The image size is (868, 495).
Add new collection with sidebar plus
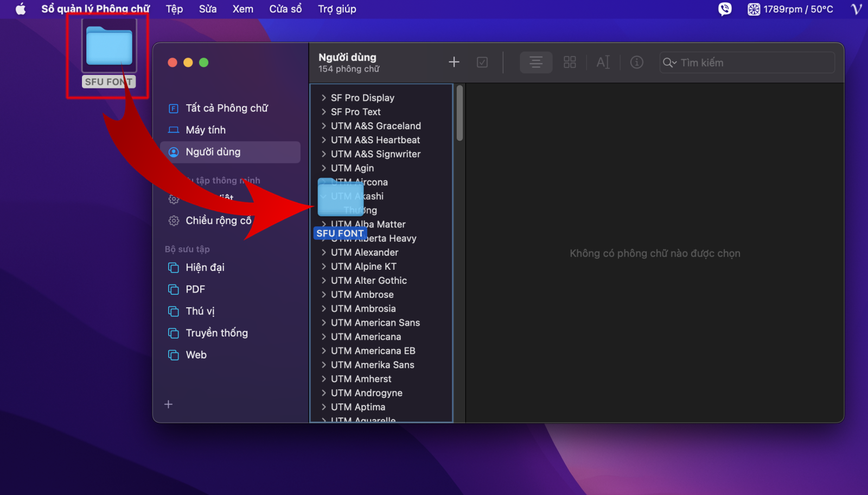[x=169, y=404]
